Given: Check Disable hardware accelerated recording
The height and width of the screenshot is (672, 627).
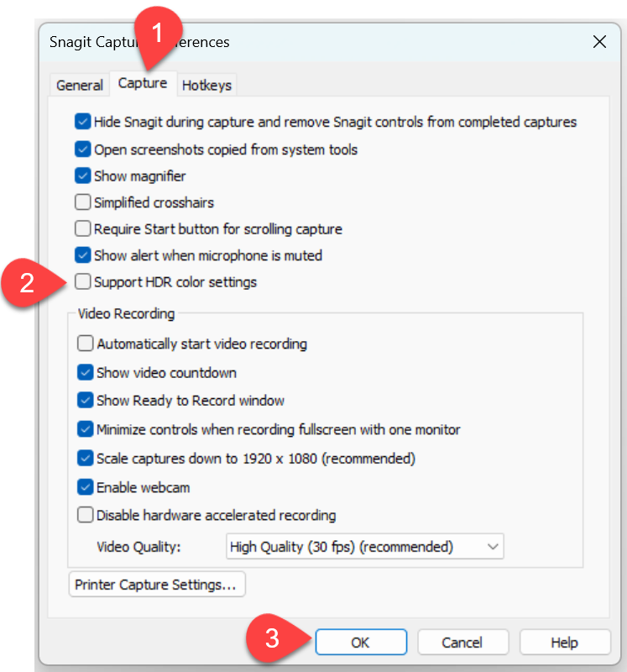Looking at the screenshot, I should click(x=85, y=515).
